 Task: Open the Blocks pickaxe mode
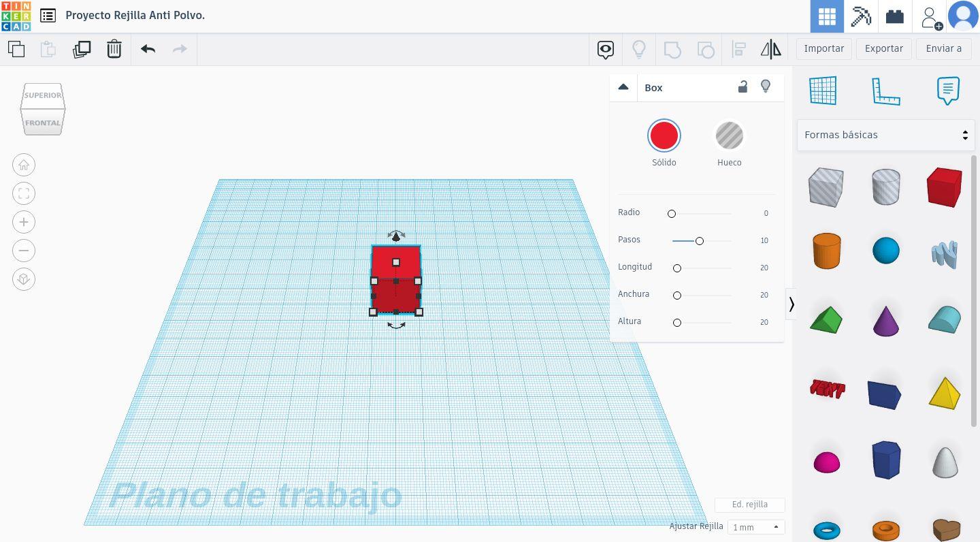[x=861, y=16]
